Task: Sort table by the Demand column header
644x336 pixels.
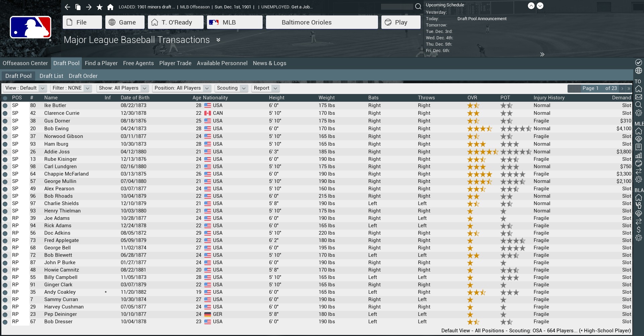Action: click(x=621, y=98)
